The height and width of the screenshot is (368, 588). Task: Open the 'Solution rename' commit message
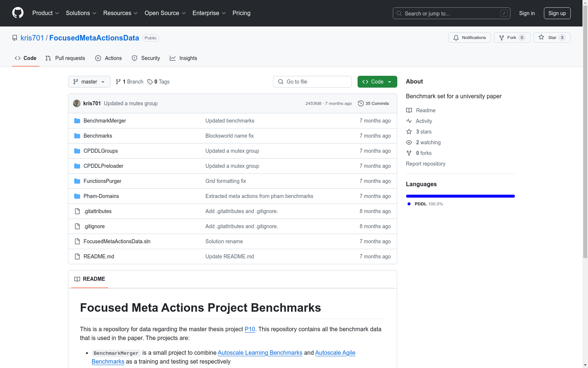224,241
